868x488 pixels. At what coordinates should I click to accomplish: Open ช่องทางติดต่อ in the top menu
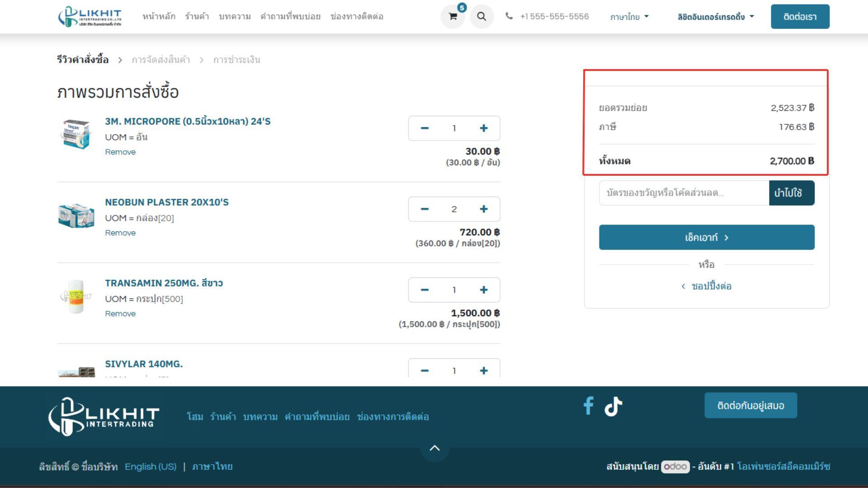pyautogui.click(x=357, y=17)
